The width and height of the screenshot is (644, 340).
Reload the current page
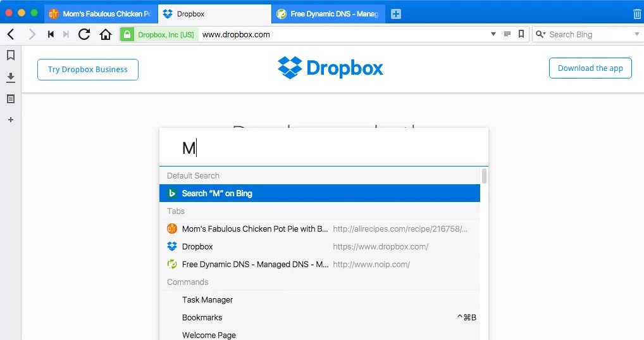point(84,35)
